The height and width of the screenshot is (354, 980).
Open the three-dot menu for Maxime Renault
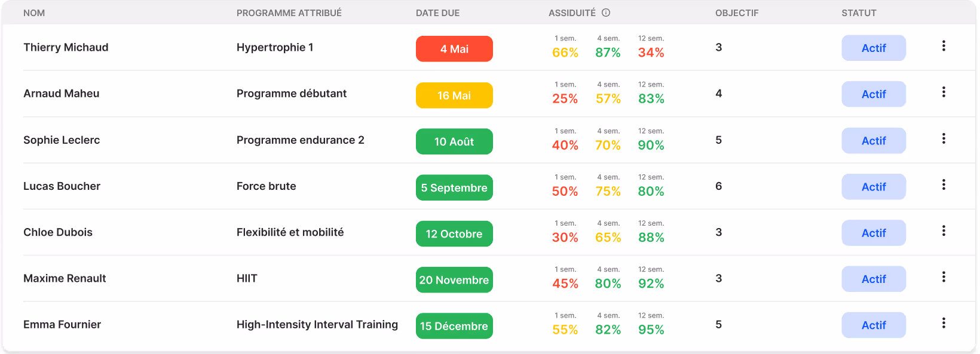(944, 277)
